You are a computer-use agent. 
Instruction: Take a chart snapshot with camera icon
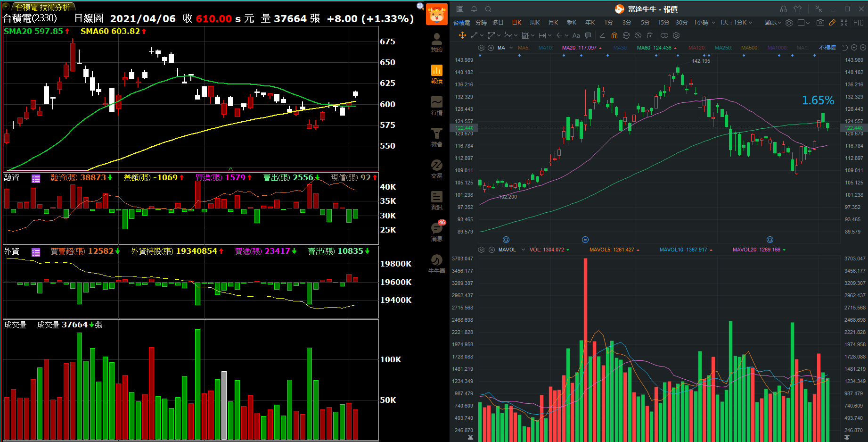pyautogui.click(x=820, y=23)
